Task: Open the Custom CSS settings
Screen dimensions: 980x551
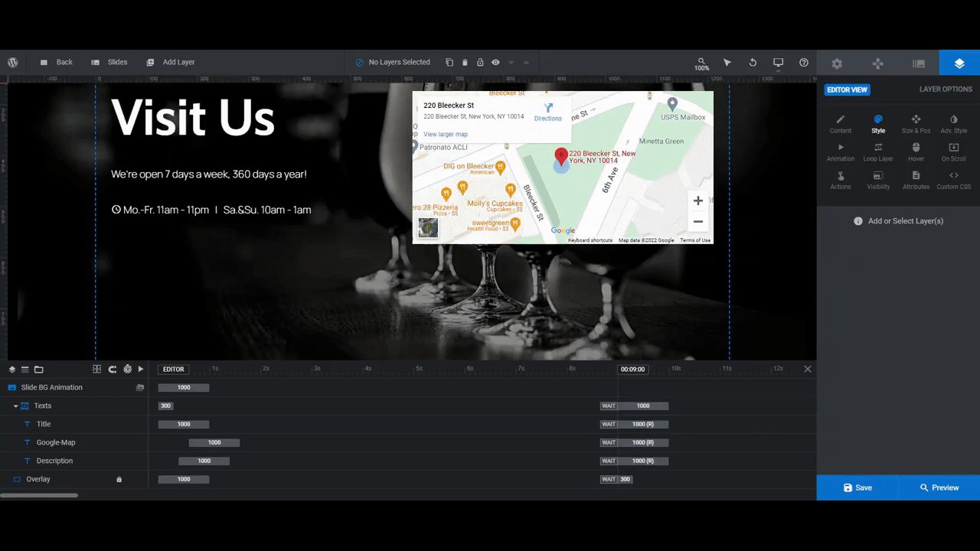Action: point(953,181)
